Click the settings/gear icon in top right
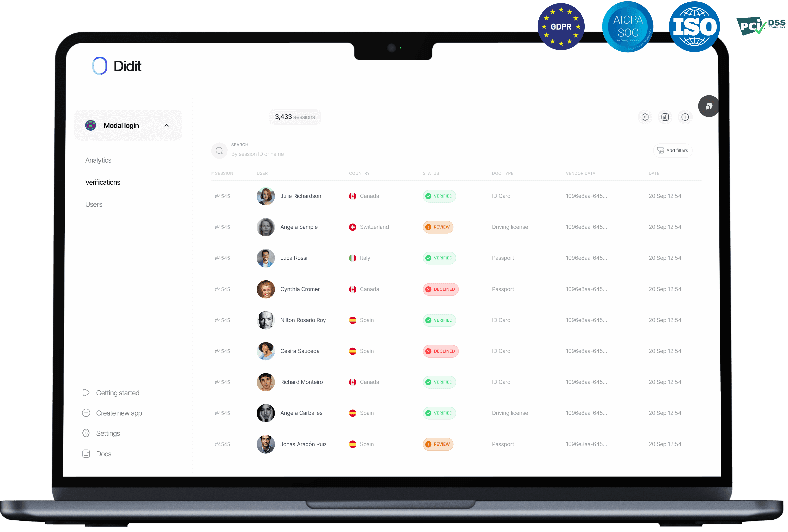 pyautogui.click(x=645, y=117)
